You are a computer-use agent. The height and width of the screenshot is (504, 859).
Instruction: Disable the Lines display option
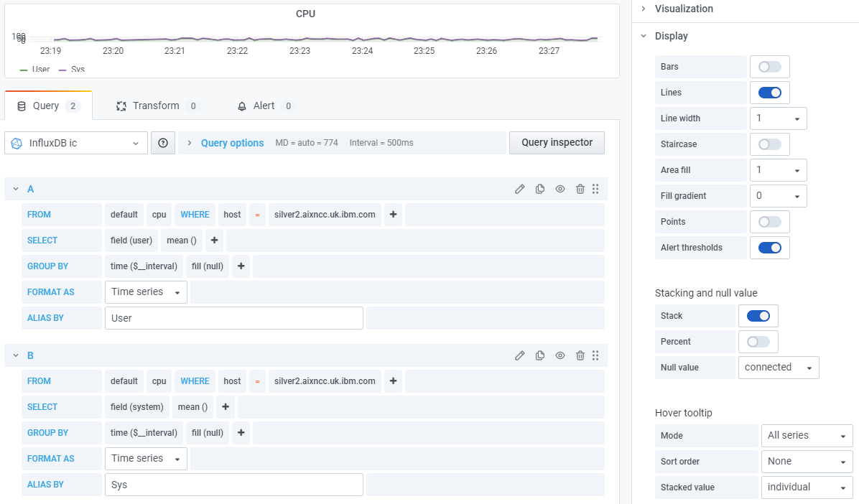(769, 92)
